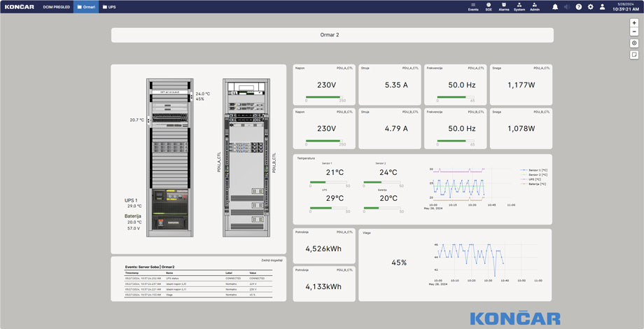Open the Alarms icon in top bar
The image size is (644, 329).
[x=503, y=6]
